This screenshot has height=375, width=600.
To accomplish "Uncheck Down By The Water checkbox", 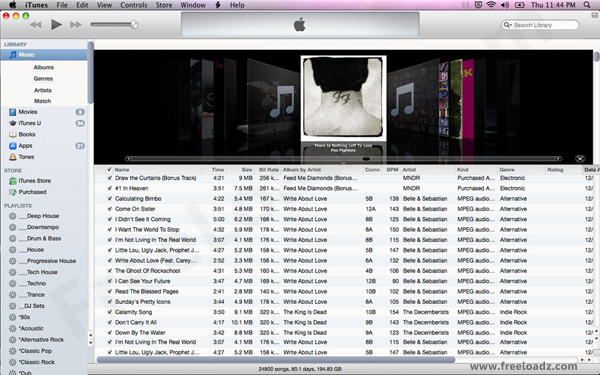I will (109, 333).
